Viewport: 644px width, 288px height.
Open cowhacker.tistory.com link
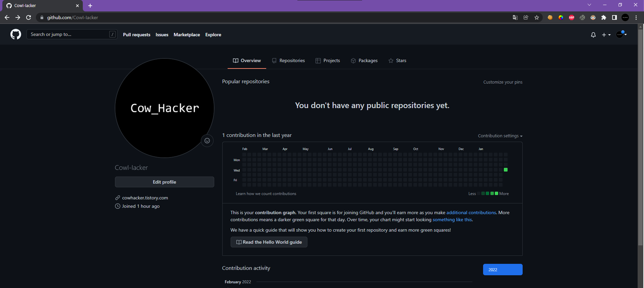(145, 198)
